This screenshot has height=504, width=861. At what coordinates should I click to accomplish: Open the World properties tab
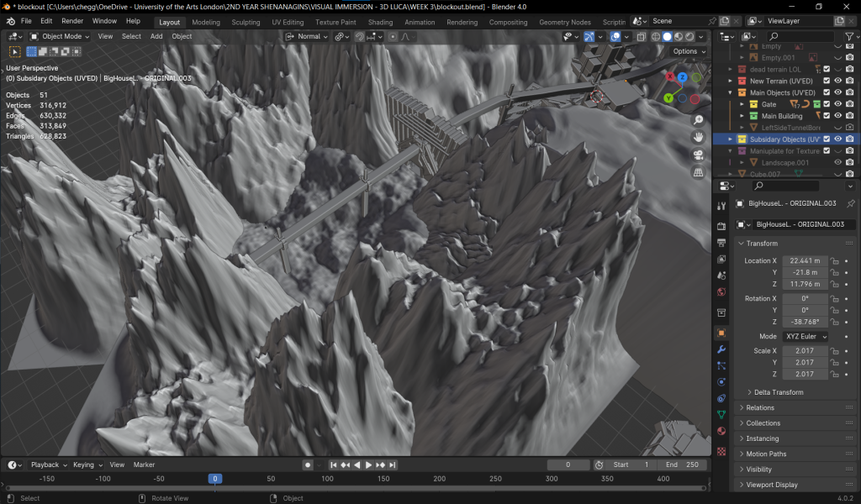721,291
